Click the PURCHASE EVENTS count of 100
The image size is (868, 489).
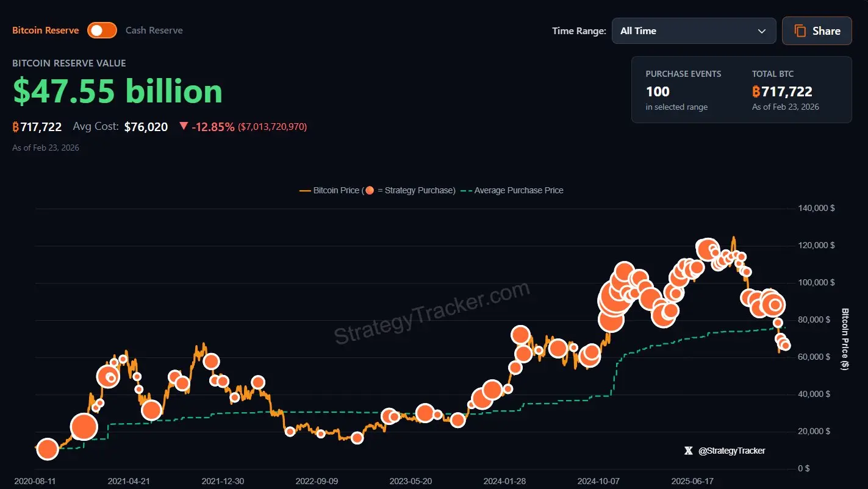[658, 91]
